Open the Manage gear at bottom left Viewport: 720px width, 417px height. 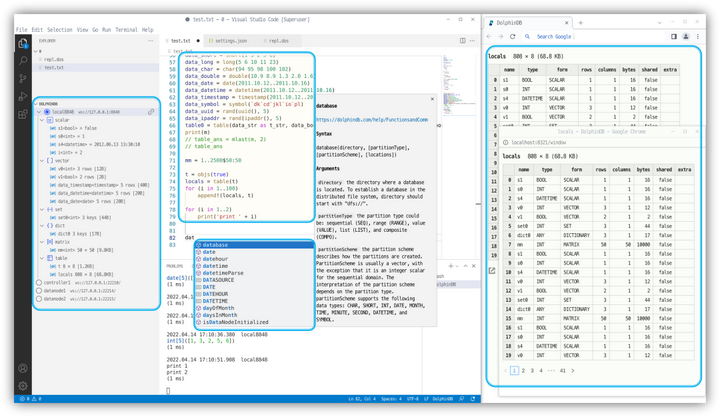23,386
